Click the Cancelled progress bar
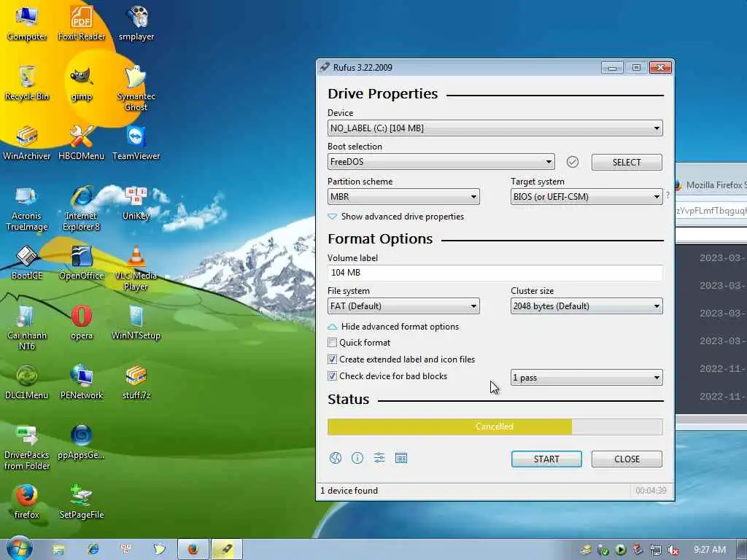 pyautogui.click(x=495, y=427)
